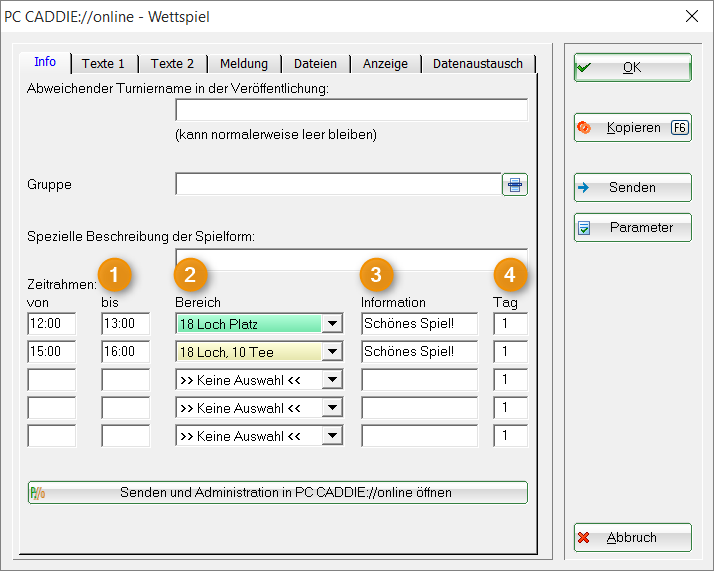Expand the 18 Loch, 10 Tee dropdown
This screenshot has height=571, width=714.
click(332, 352)
